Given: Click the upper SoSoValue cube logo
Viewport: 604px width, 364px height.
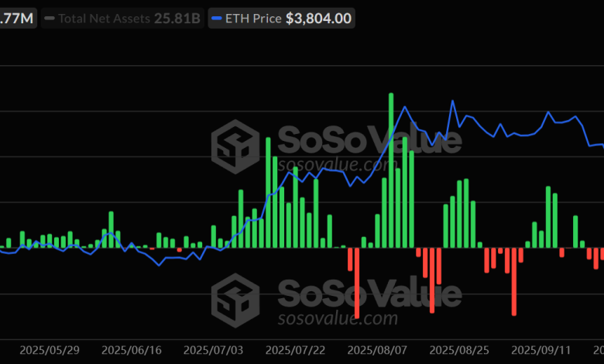Looking at the screenshot, I should [236, 145].
